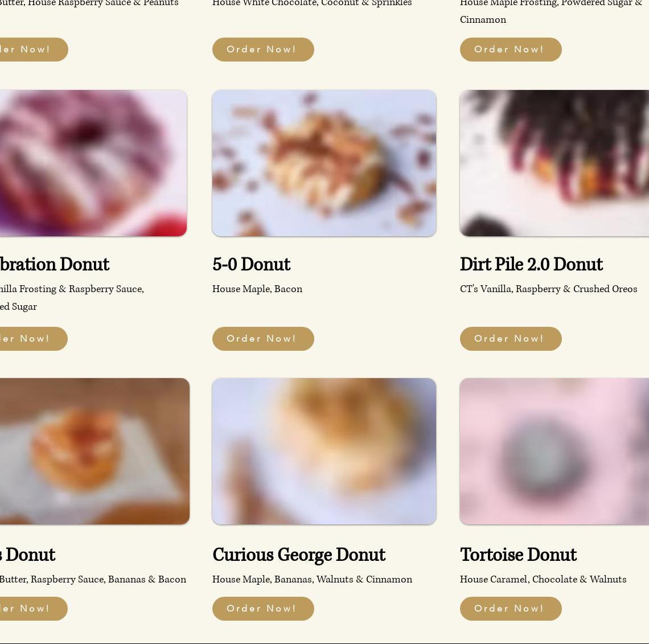Click Order Now under Vanilla Frosting Raspberry donut

(34, 339)
